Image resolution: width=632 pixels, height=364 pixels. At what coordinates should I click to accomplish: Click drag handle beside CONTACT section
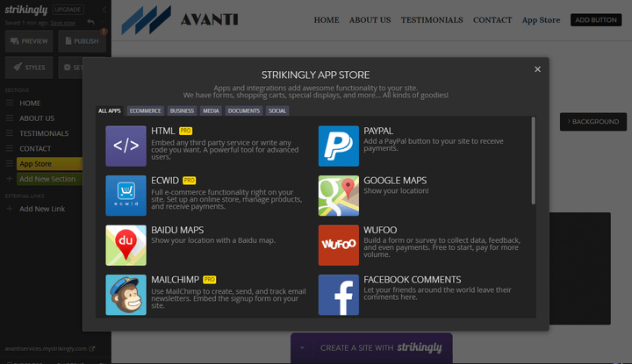[10, 148]
